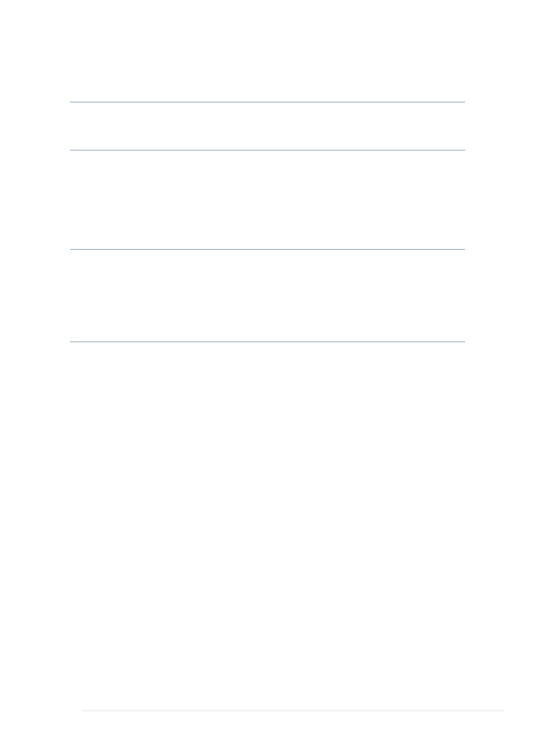The height and width of the screenshot is (756, 535).
Task: Click blank header area above the first rule
Action: click(267, 51)
